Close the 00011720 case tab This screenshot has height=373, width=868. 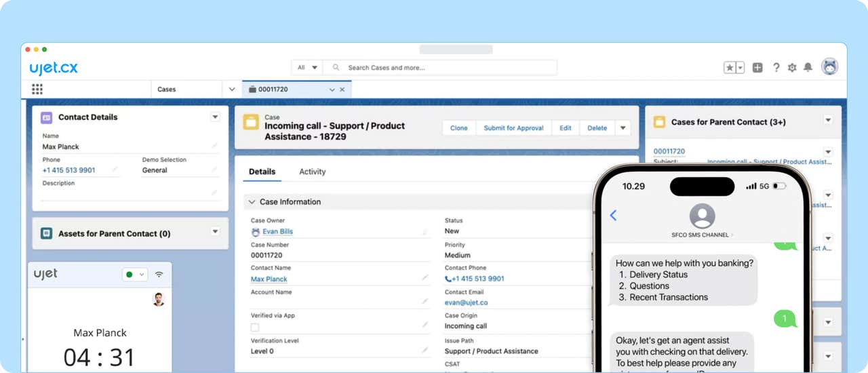point(342,90)
